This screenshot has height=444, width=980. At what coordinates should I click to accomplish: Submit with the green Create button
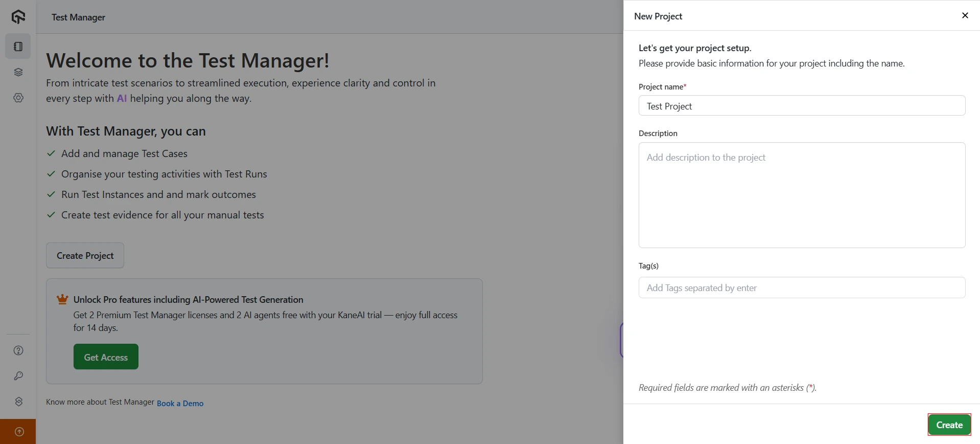point(949,425)
